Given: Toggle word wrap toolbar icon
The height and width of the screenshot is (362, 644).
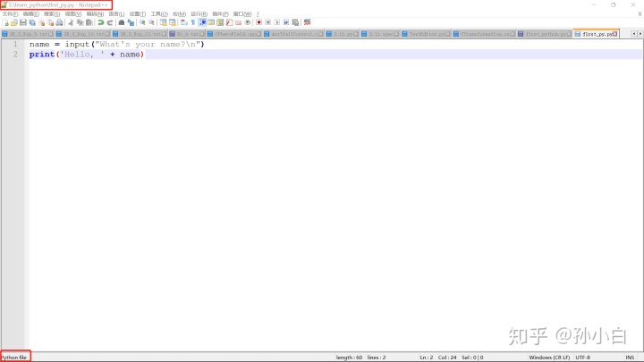Looking at the screenshot, I should click(x=184, y=22).
